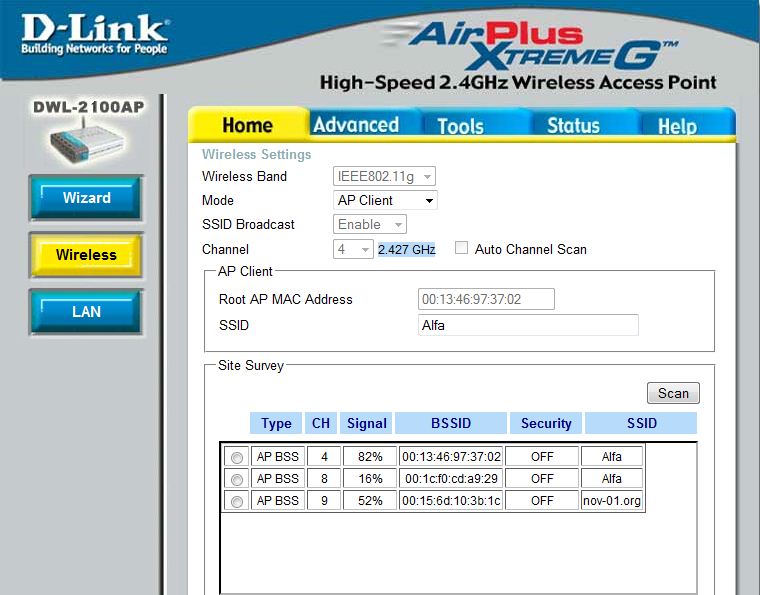Enable the Auto Channel Scan checkbox
This screenshot has height=595, width=760.
tap(461, 248)
